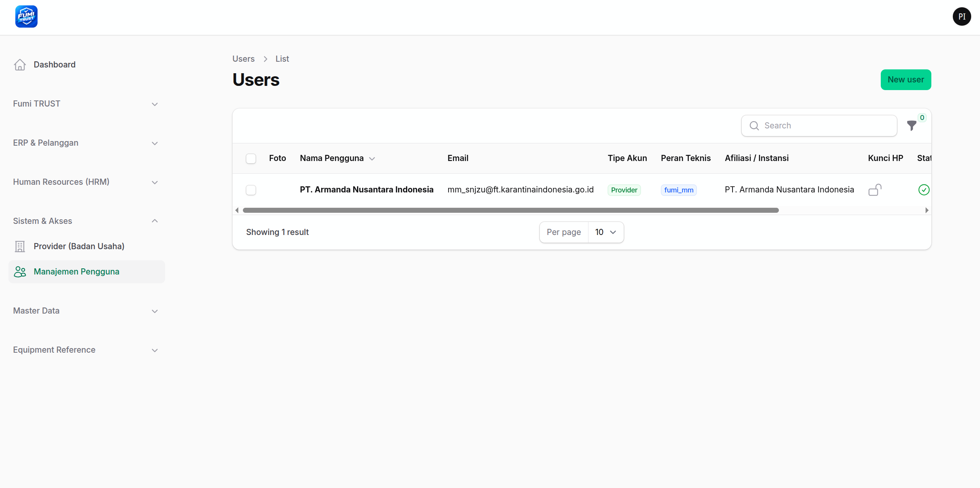The image size is (980, 488).
Task: Sort by Nama Pengguna column
Action: click(x=337, y=158)
